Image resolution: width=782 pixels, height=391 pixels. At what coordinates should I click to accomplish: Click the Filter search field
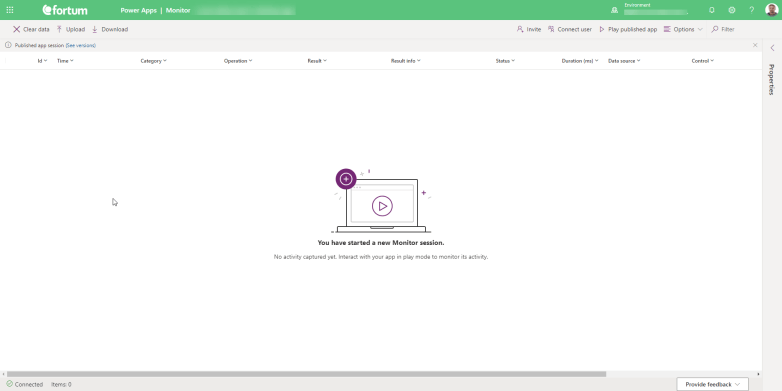tap(733, 29)
